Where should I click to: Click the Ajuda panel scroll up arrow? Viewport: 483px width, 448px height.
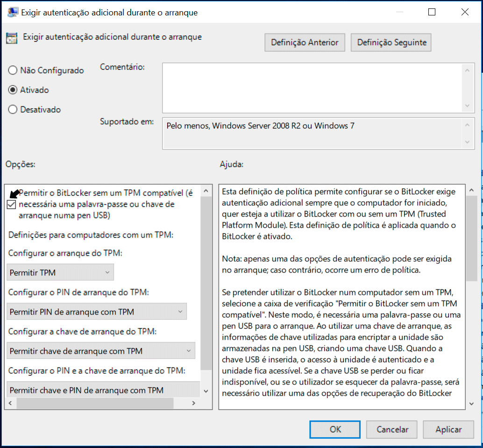471,190
